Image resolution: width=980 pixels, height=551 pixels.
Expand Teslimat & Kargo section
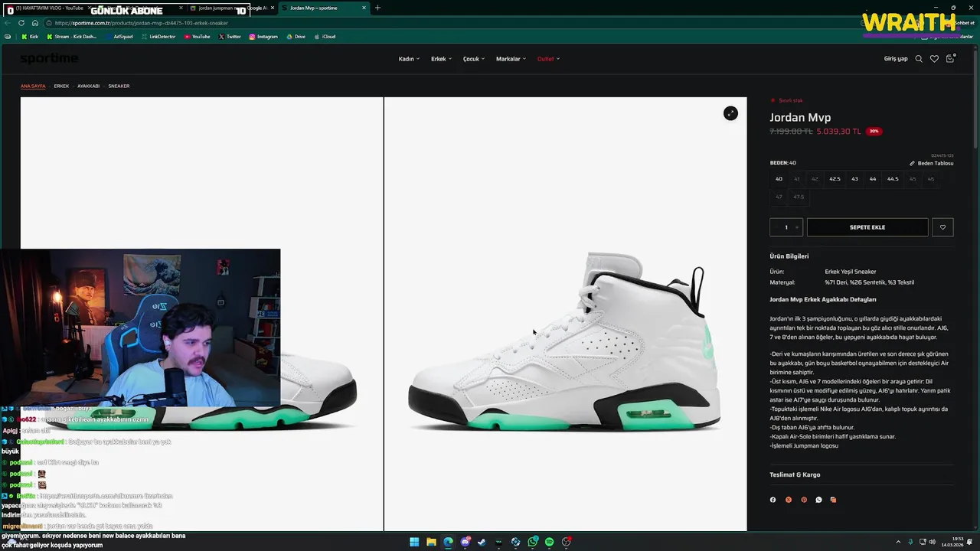861,474
